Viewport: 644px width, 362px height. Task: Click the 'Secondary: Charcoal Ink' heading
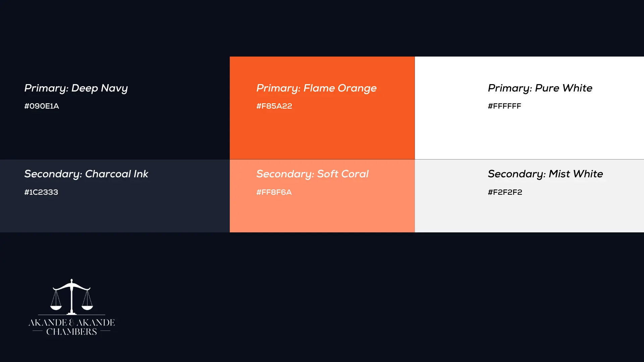pos(86,174)
